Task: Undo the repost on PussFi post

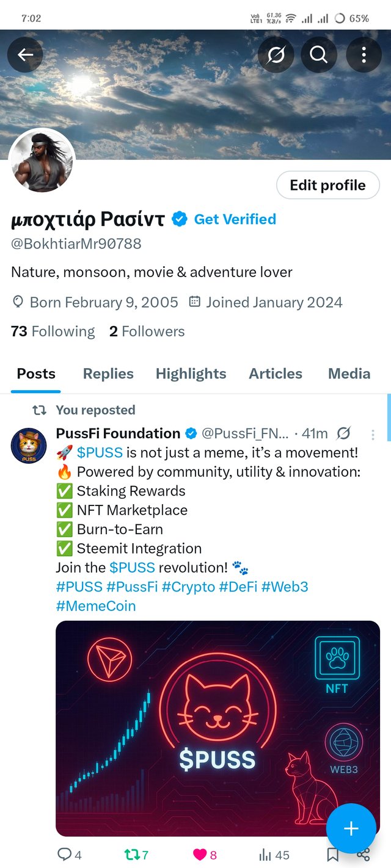Action: tap(136, 855)
